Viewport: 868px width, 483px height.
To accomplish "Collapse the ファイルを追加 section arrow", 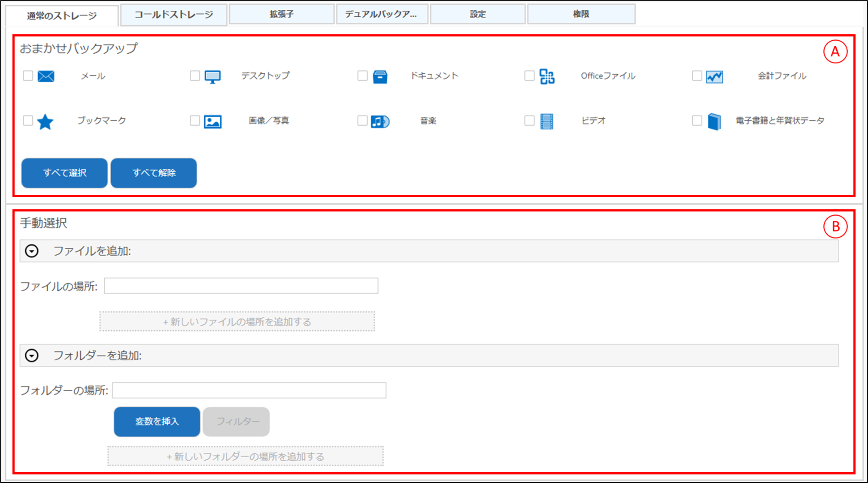I will [x=32, y=251].
